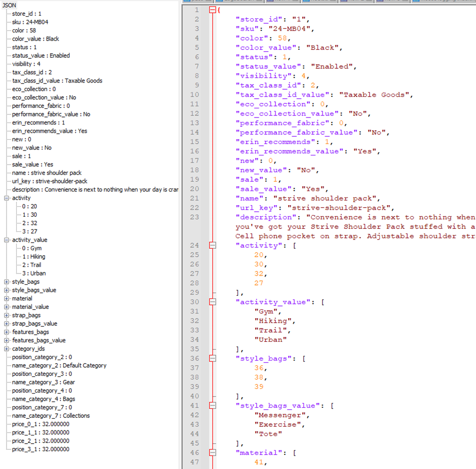Place cursor on "url_key" line in editor

point(314,208)
